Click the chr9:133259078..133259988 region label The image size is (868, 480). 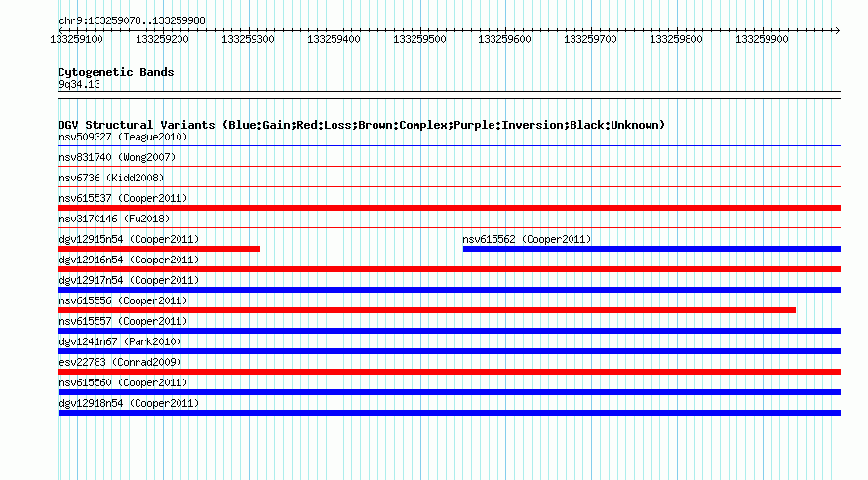pyautogui.click(x=132, y=20)
